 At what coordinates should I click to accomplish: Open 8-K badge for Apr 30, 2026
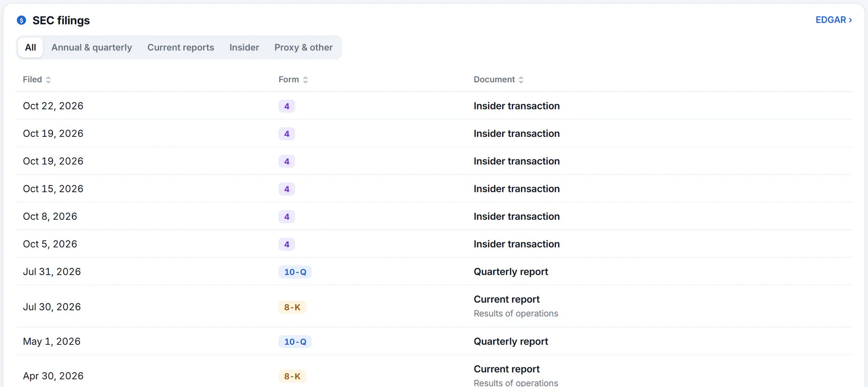pyautogui.click(x=292, y=376)
